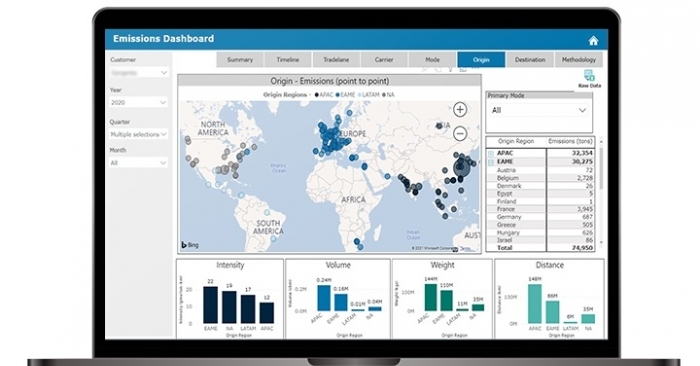Screen dimensions: 700x366
Task: Click the APAC bar in Volume chart
Action: tap(324, 298)
